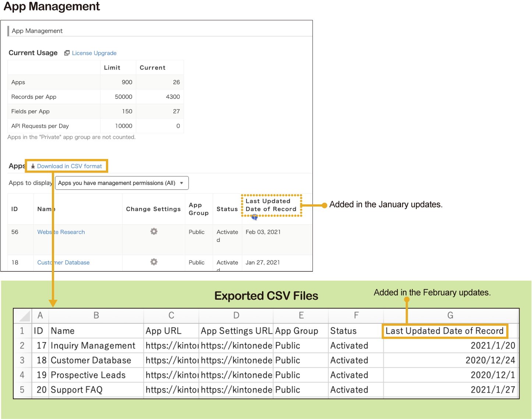Select spreadsheet column B header
The width and height of the screenshot is (532, 419).
tap(96, 316)
